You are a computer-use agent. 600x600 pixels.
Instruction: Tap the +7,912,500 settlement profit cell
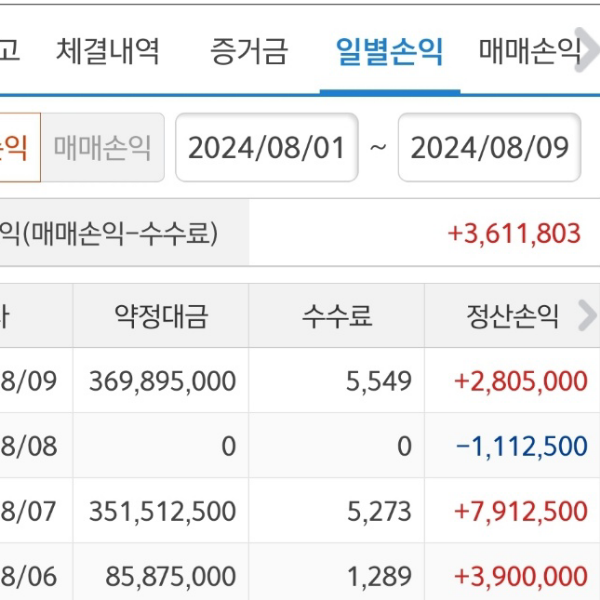tap(520, 512)
